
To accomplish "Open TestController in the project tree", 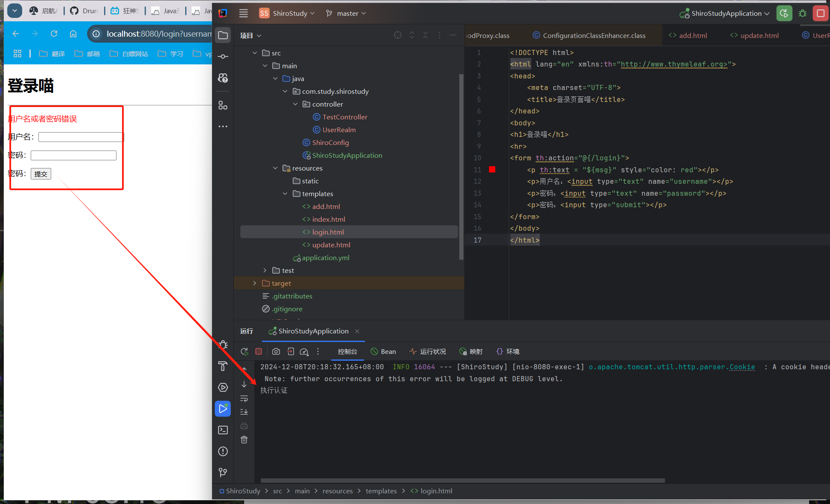I will click(x=345, y=117).
